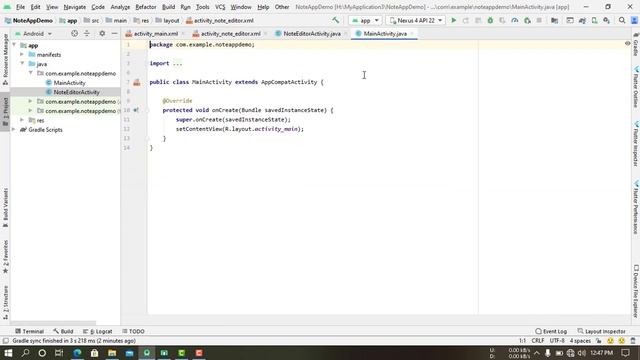Viewport: 640px width, 360px height.
Task: Open the AVD Manager device icon
Action: pyautogui.click(x=594, y=20)
